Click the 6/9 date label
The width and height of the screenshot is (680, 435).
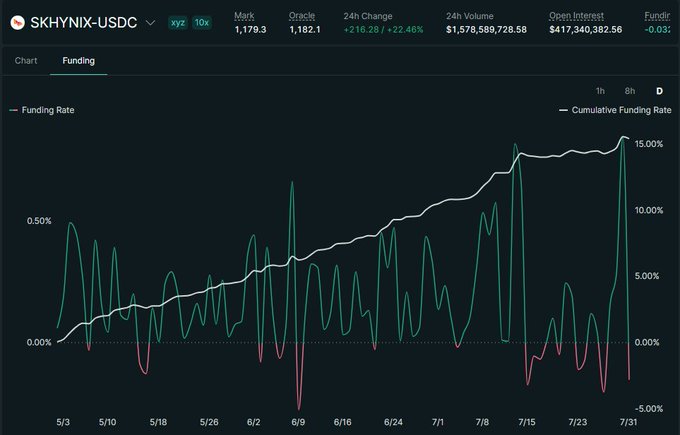[298, 422]
